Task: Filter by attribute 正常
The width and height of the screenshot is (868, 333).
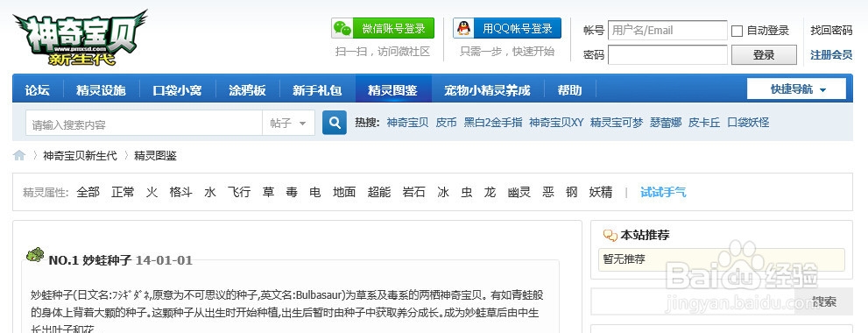Action: (x=123, y=192)
